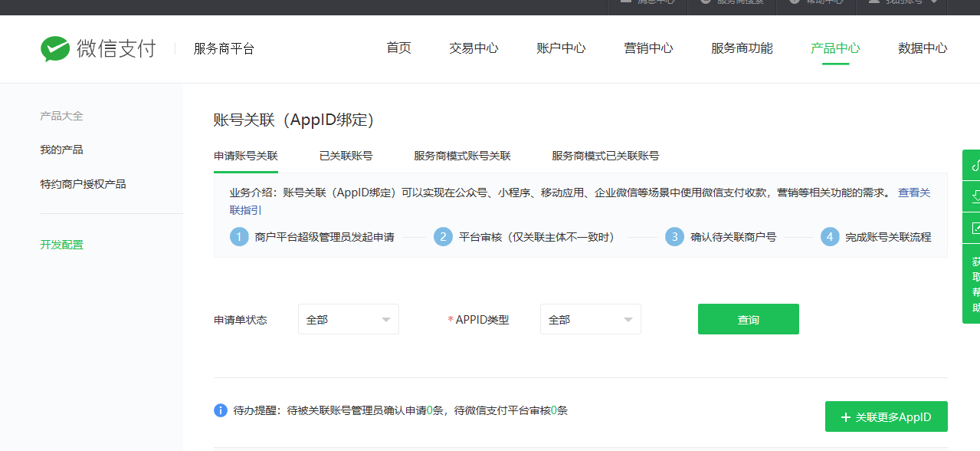Image resolution: width=980 pixels, height=451 pixels.
Task: Open 特约商户授权产品 in the sidebar
Action: pos(83,184)
